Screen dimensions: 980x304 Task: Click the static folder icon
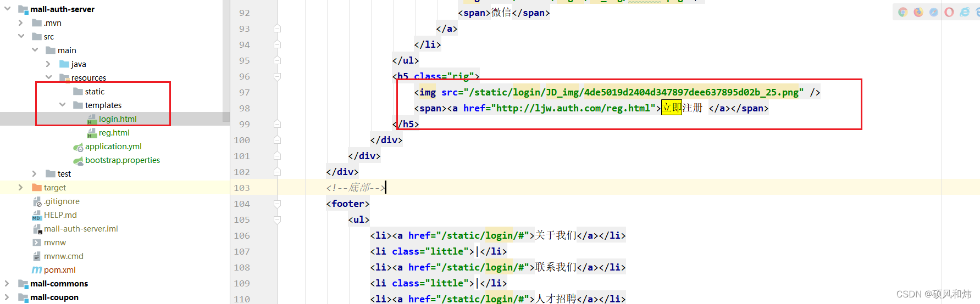pos(78,92)
